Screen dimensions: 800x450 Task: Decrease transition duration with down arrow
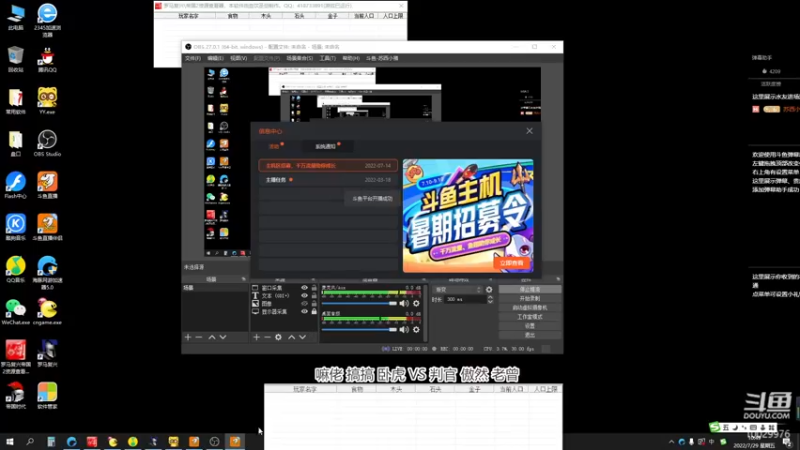490,302
